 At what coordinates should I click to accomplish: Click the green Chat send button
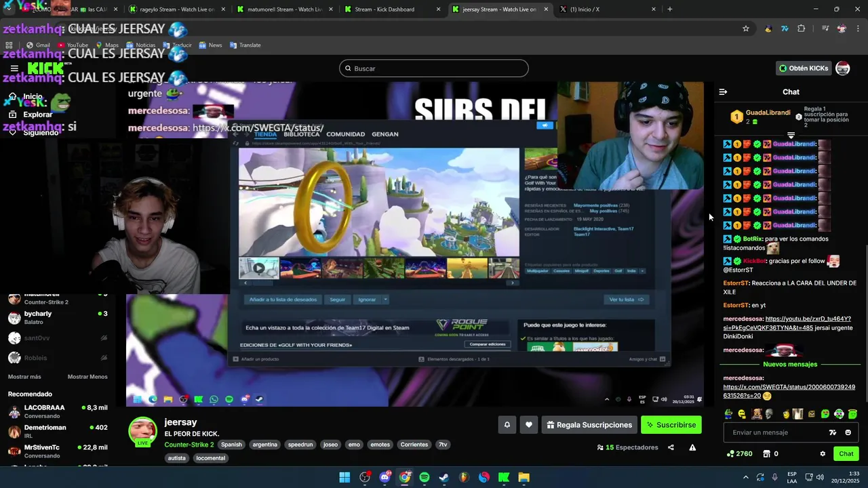846,453
